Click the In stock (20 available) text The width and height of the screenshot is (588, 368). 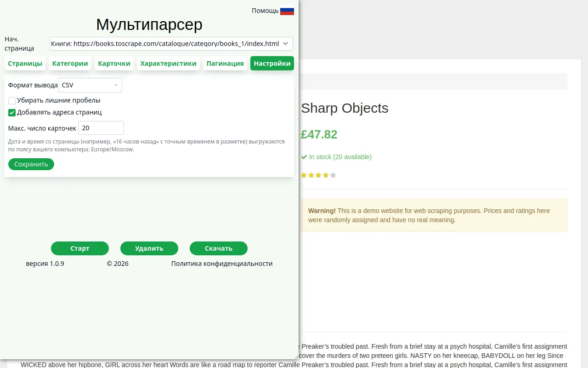click(340, 157)
